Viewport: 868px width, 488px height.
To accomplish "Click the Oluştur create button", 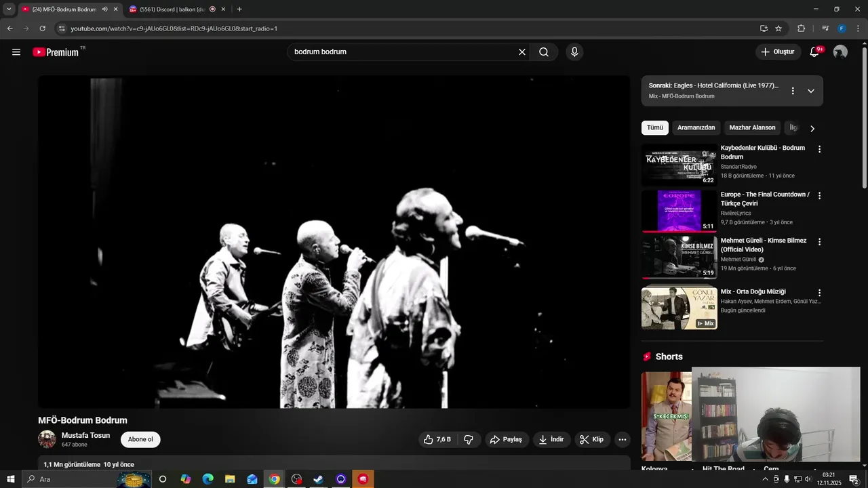I will pyautogui.click(x=778, y=52).
